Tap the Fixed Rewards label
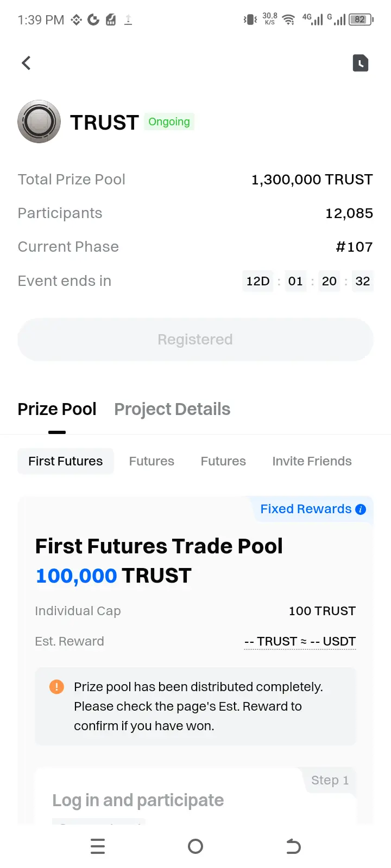The height and width of the screenshot is (868, 391). click(x=306, y=509)
